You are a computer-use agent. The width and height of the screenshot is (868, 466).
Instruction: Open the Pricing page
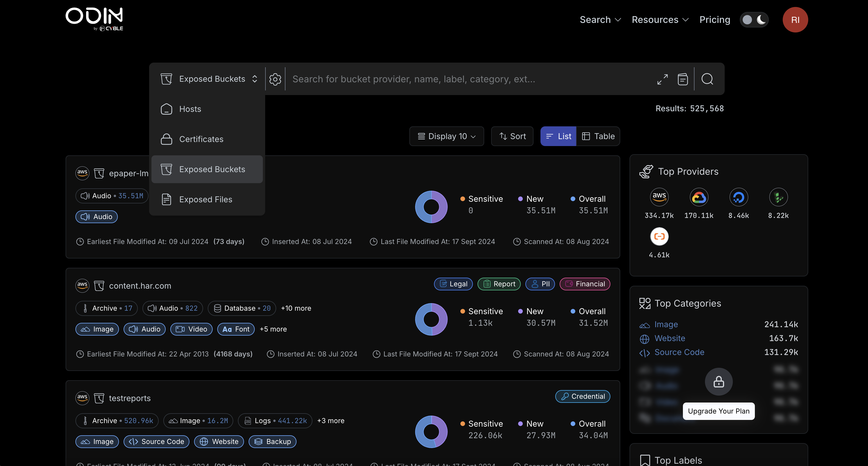click(x=715, y=19)
